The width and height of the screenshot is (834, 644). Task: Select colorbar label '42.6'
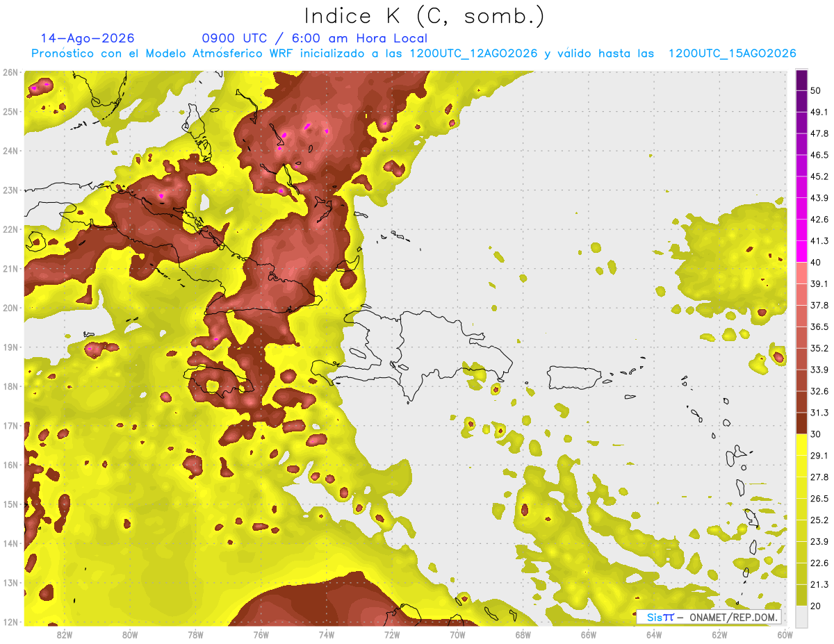tap(819, 220)
